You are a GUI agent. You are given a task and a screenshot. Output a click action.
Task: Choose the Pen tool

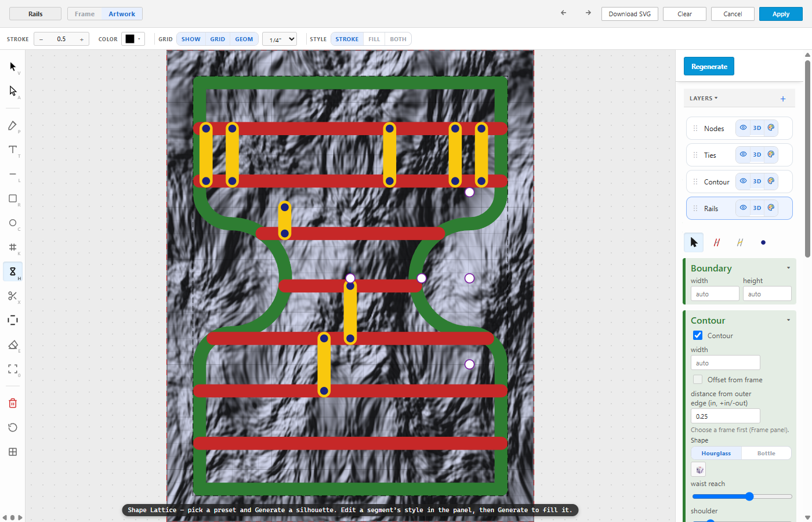13,126
